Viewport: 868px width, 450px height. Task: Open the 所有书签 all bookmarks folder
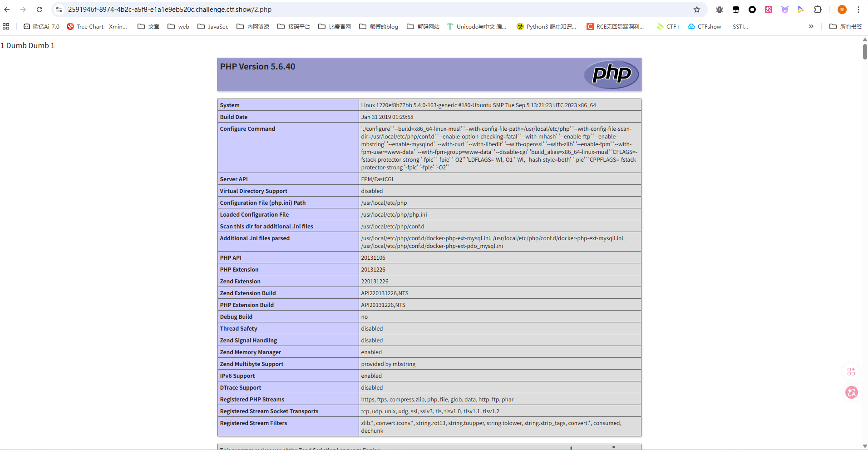(x=846, y=26)
